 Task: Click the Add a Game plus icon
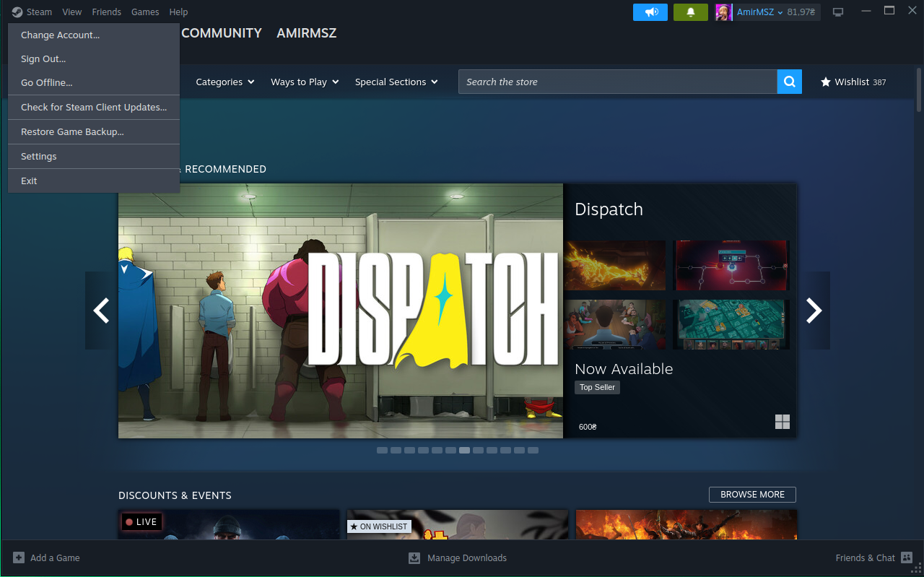point(19,558)
